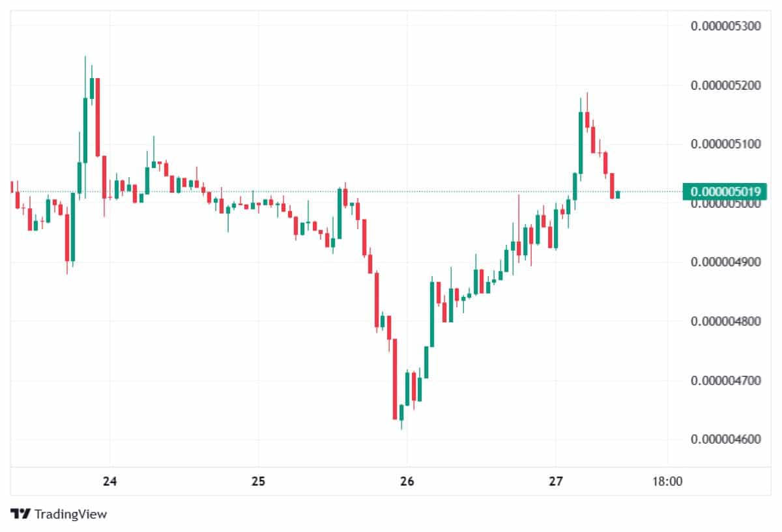Click the 0.000004900 price axis label
The height and width of the screenshot is (532, 782).
point(725,262)
